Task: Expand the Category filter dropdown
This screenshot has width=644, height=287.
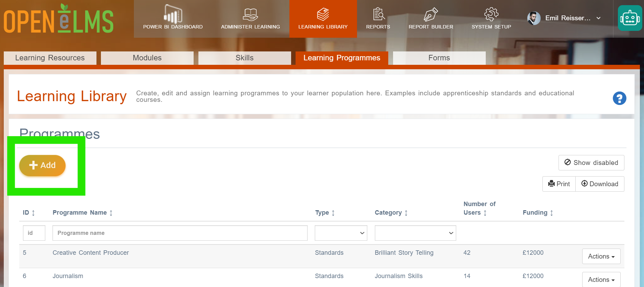Action: click(415, 233)
